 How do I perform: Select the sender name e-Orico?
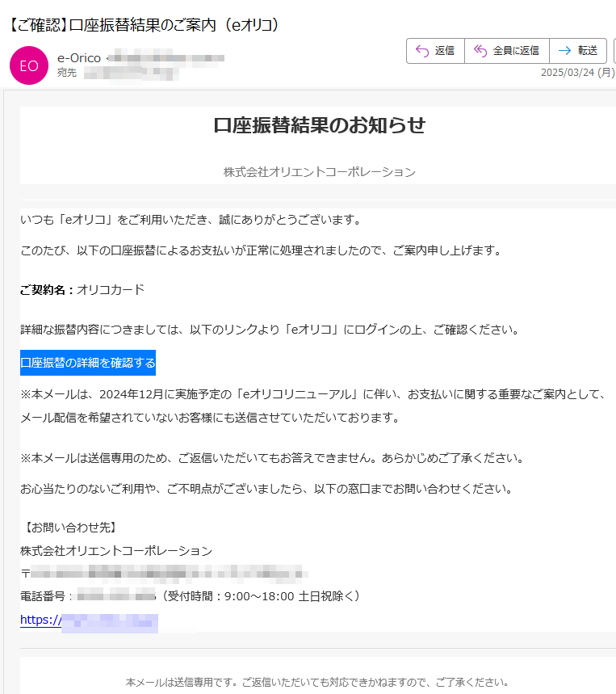pyautogui.click(x=80, y=57)
